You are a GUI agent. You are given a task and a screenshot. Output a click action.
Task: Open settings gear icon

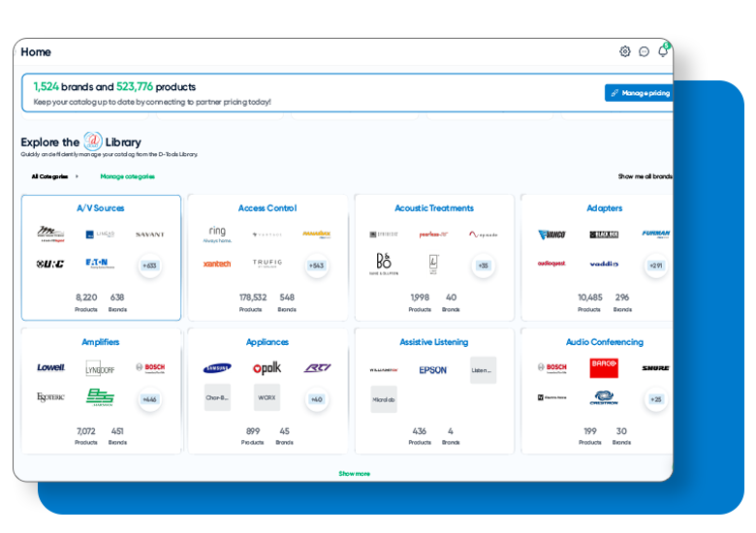pos(625,51)
